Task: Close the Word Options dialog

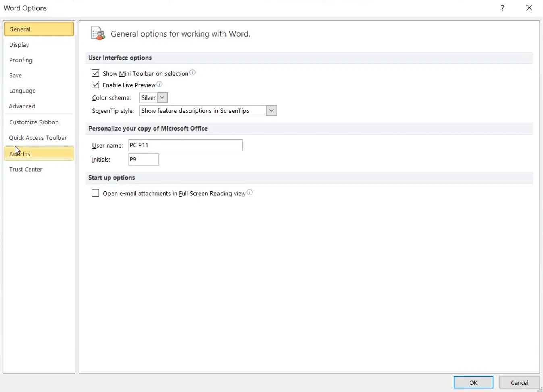Action: 529,8
